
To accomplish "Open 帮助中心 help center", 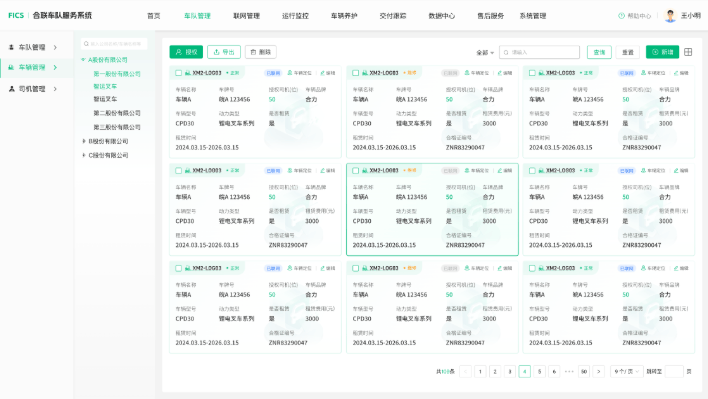I will [x=634, y=16].
